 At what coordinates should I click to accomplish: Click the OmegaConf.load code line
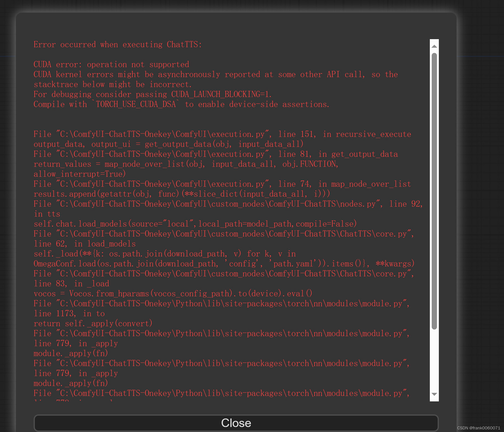point(224,264)
